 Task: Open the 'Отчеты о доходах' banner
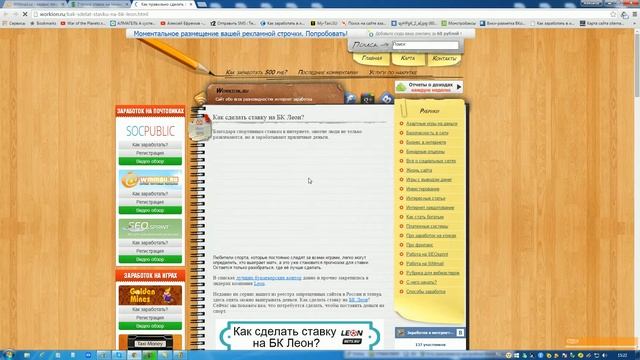click(429, 87)
